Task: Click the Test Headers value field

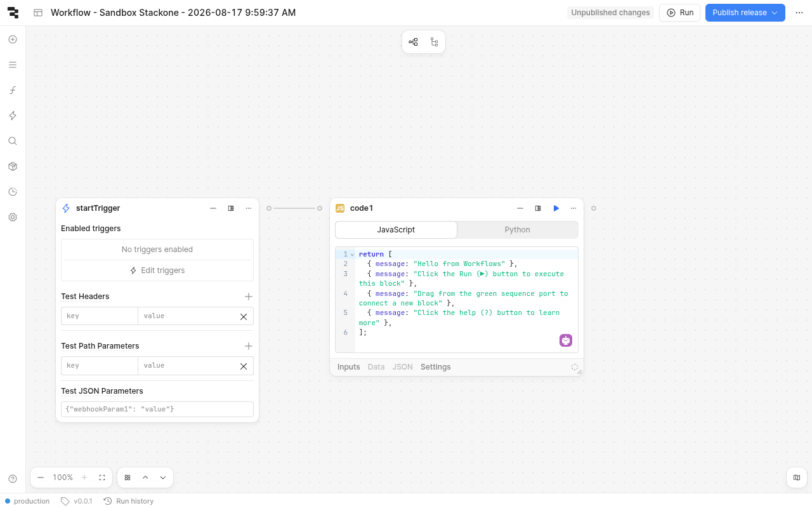Action: [186, 316]
